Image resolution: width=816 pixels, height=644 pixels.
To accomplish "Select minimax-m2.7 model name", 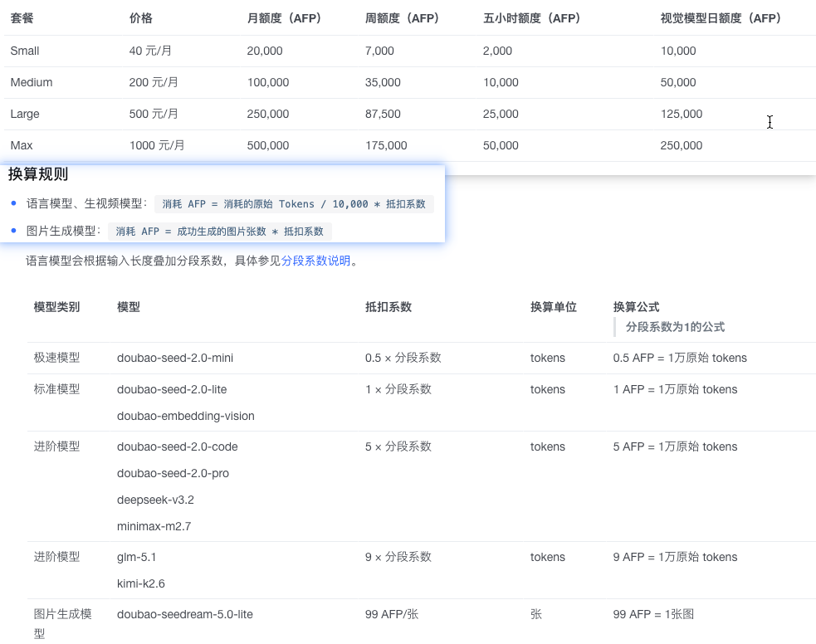I will pos(154,526).
